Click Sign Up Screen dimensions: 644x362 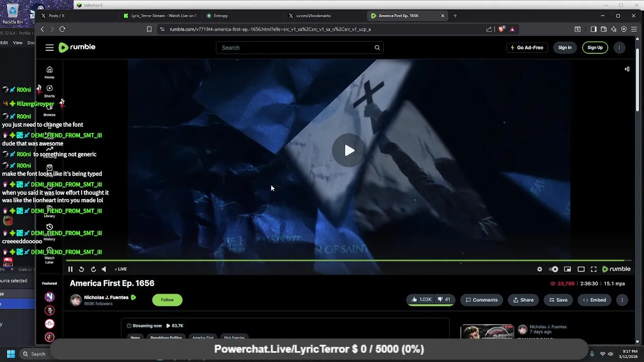595,47
